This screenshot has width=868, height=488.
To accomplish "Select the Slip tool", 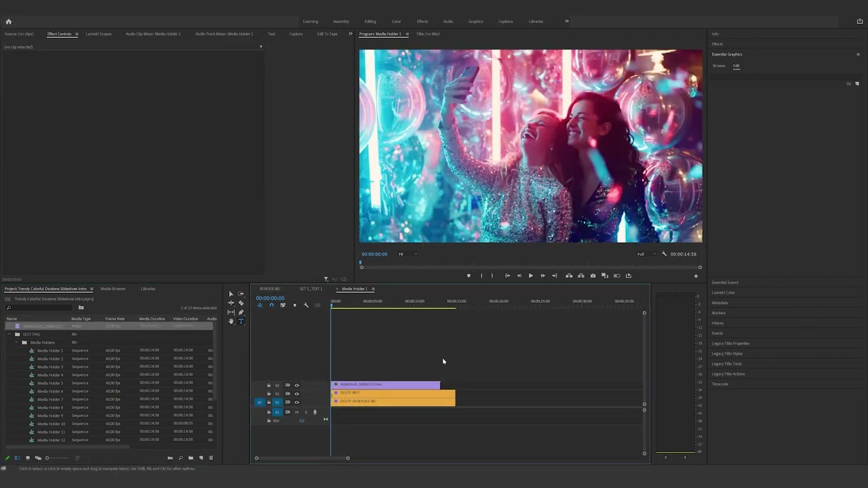I will pyautogui.click(x=231, y=312).
